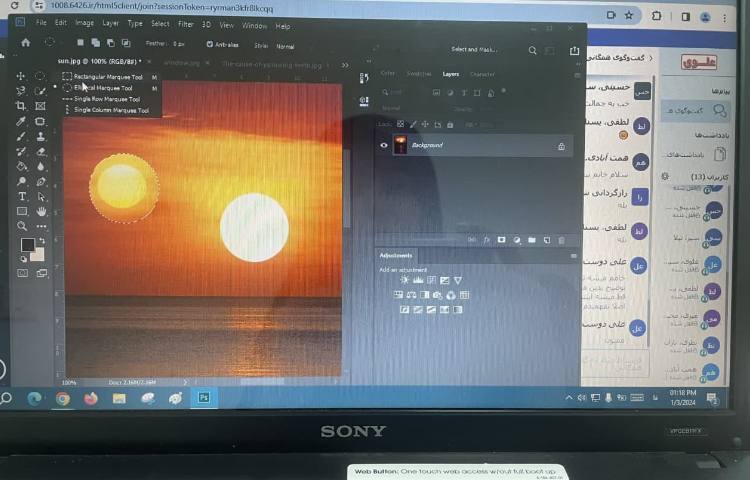
Task: Open the Filter menu
Action: pyautogui.click(x=186, y=23)
